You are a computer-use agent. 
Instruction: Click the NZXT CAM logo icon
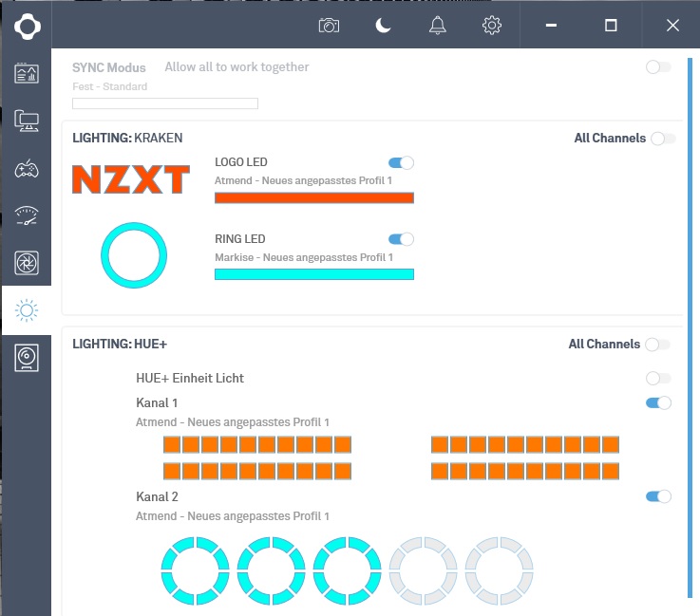28,27
